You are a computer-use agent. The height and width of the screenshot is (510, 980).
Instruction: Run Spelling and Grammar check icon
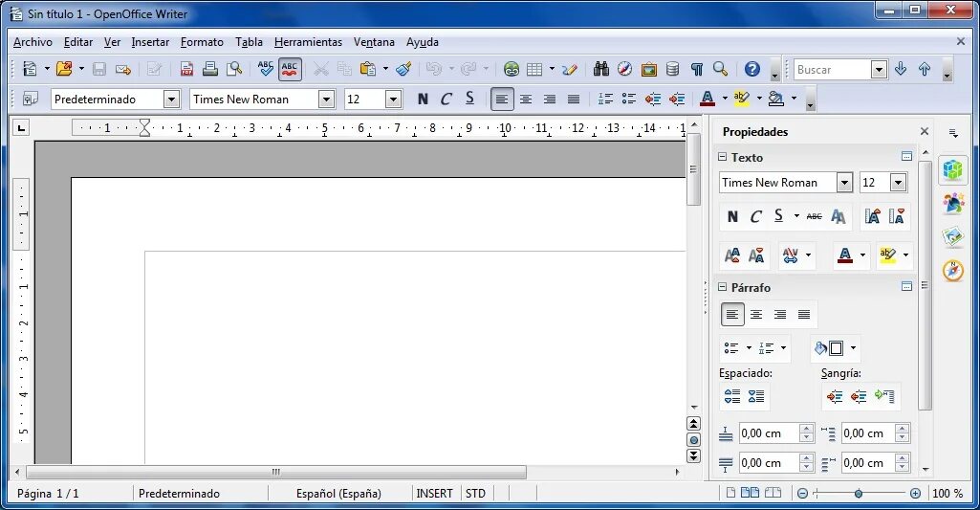click(x=266, y=69)
